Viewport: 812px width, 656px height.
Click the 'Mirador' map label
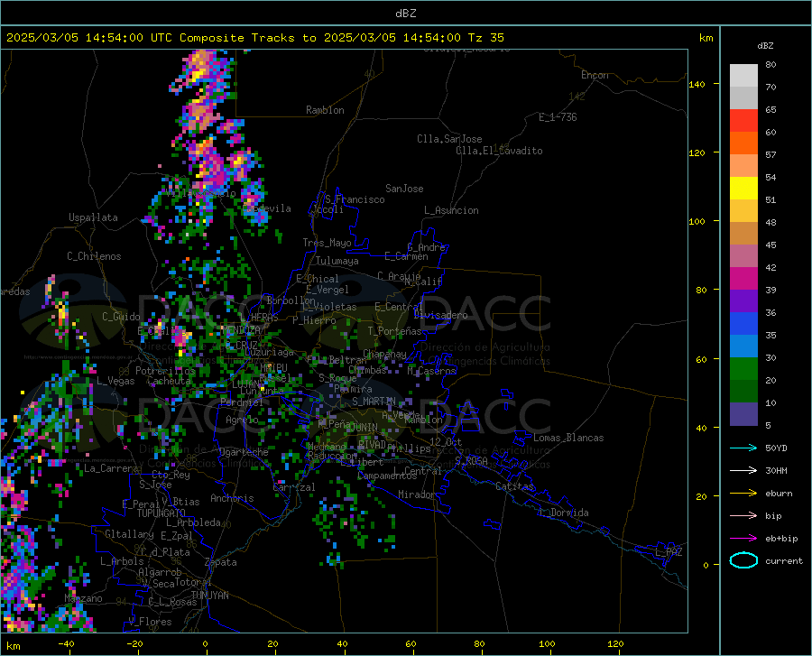point(417,494)
